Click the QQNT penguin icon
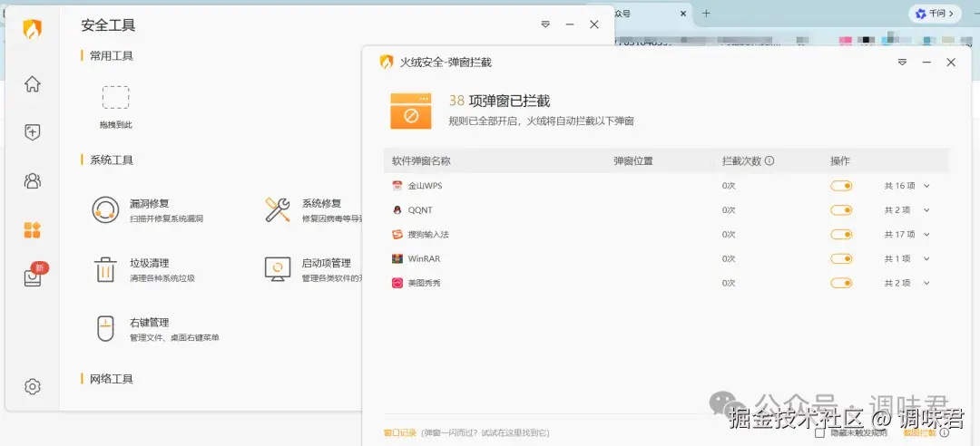The height and width of the screenshot is (446, 980). [x=397, y=210]
